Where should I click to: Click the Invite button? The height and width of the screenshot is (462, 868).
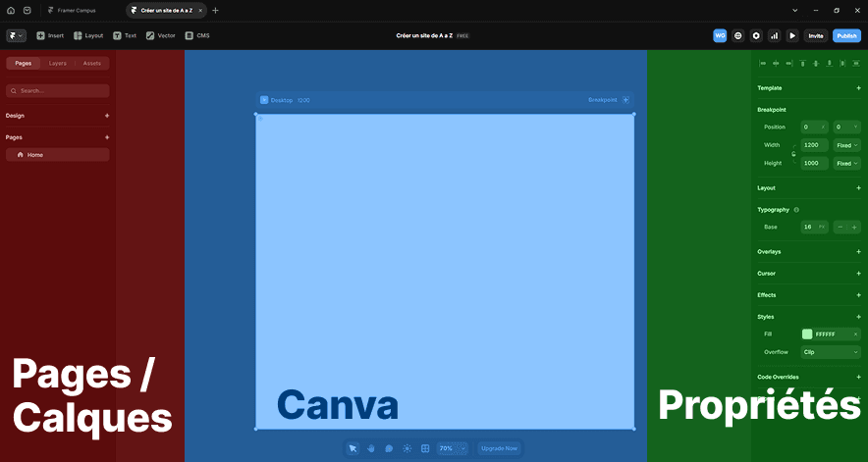click(816, 35)
